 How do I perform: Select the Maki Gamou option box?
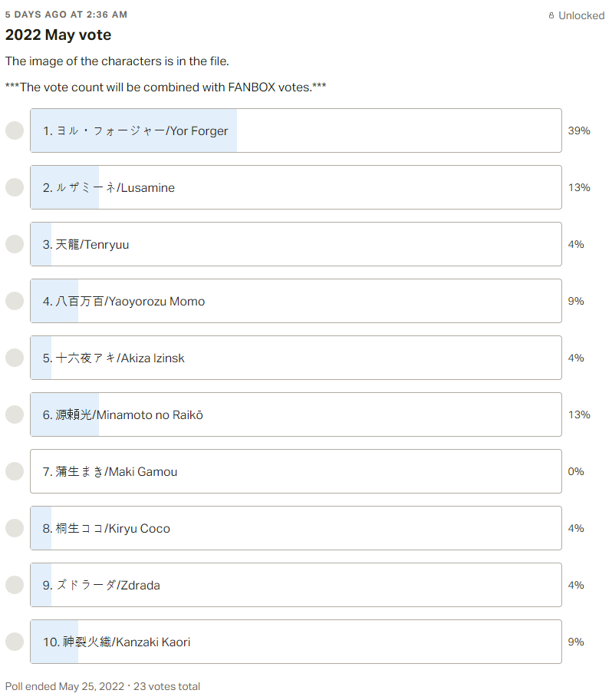296,471
